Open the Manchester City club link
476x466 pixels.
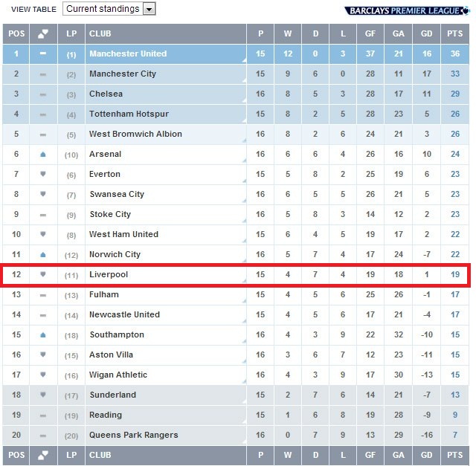tap(123, 74)
